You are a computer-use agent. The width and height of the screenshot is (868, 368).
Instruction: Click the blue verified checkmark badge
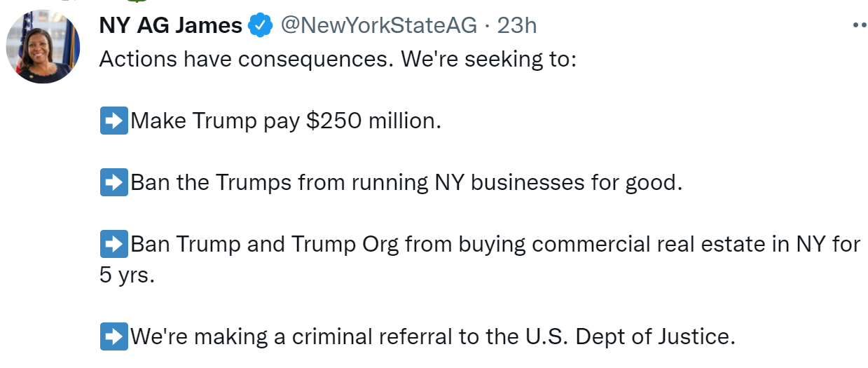[261, 26]
